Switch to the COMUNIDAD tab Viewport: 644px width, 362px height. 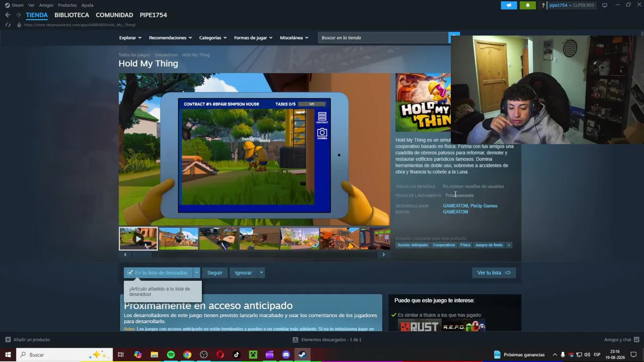(x=114, y=15)
